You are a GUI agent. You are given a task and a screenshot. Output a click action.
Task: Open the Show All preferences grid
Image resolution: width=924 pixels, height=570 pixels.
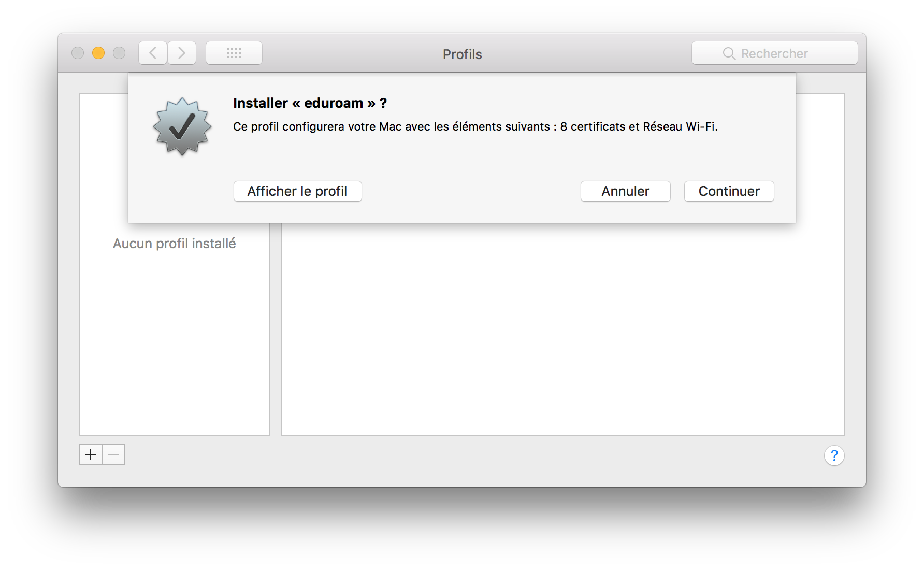pos(234,52)
